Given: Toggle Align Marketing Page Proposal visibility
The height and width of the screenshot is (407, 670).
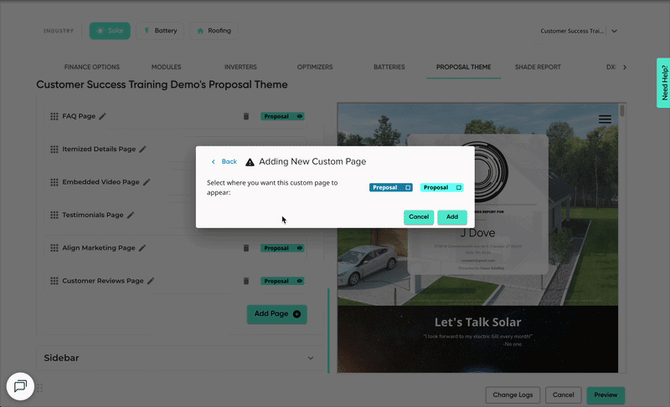Looking at the screenshot, I should 300,248.
